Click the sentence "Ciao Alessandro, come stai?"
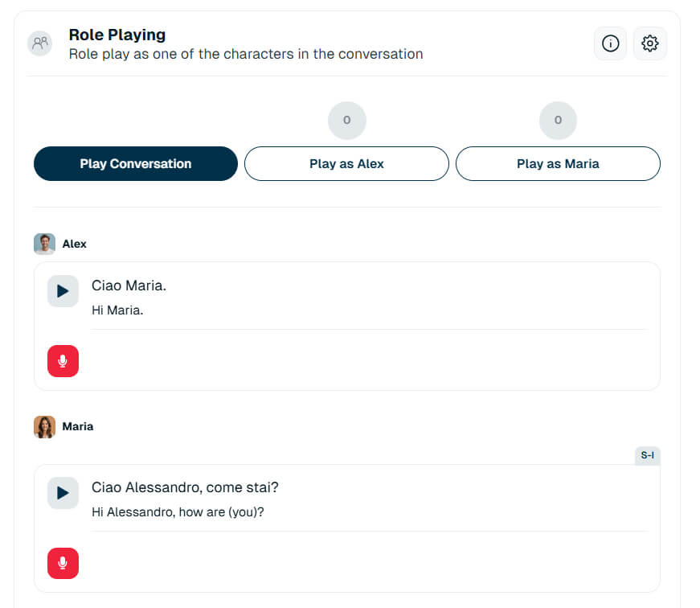 click(185, 487)
